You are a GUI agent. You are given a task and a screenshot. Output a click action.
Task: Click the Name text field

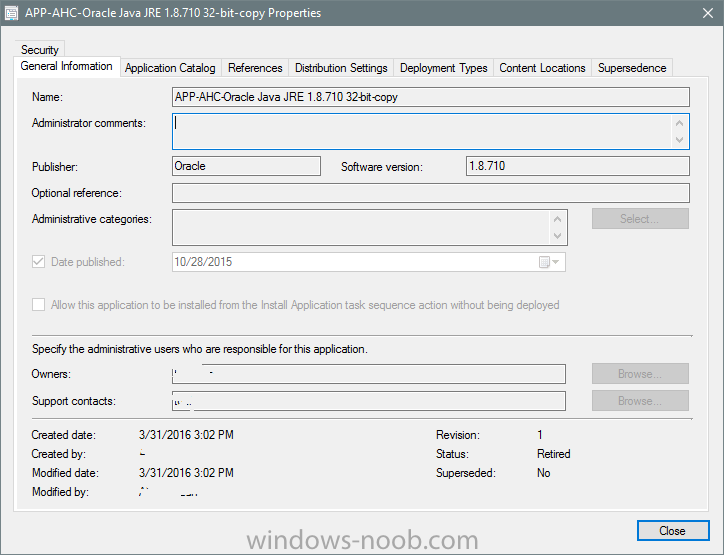pos(431,97)
